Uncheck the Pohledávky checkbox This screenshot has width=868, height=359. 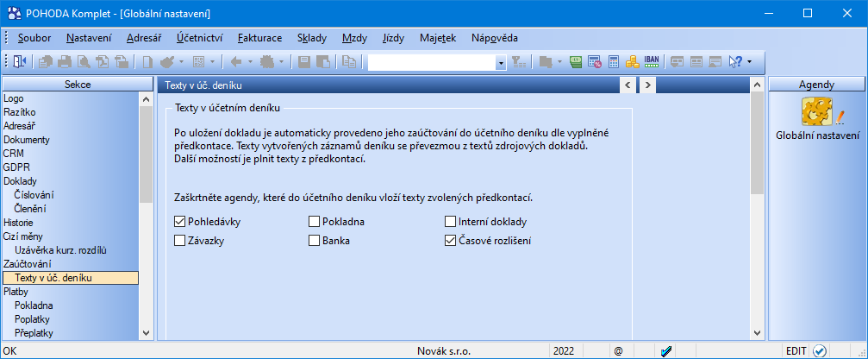(179, 222)
